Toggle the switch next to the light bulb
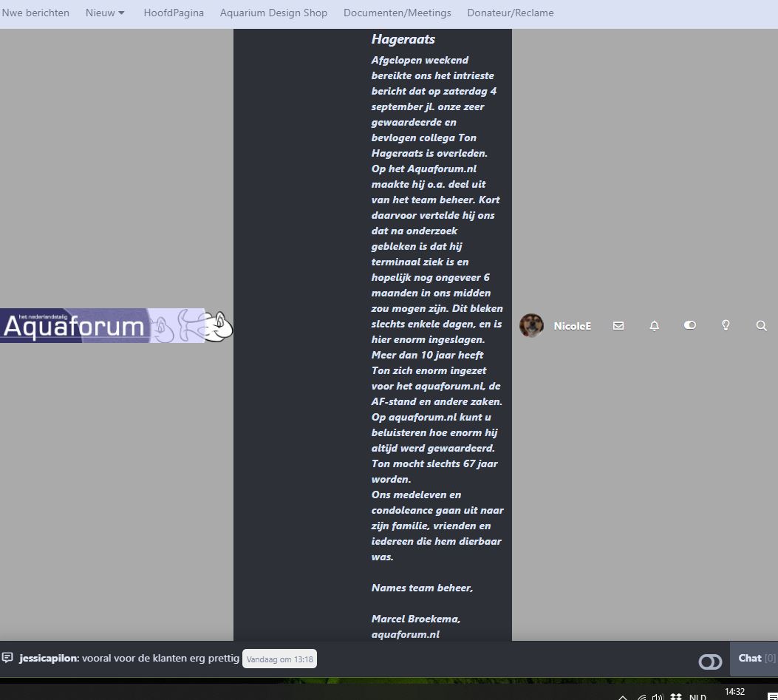The image size is (778, 700). click(689, 325)
